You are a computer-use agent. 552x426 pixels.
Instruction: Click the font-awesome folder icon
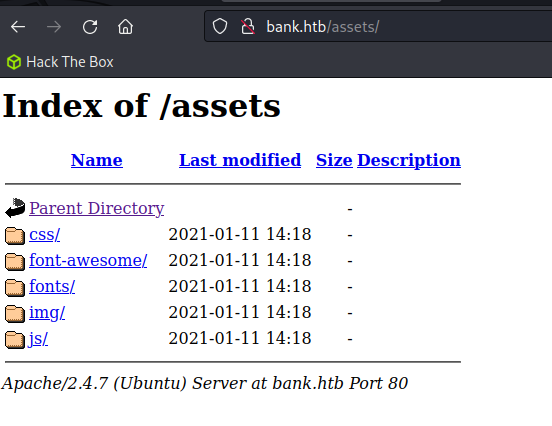point(15,261)
